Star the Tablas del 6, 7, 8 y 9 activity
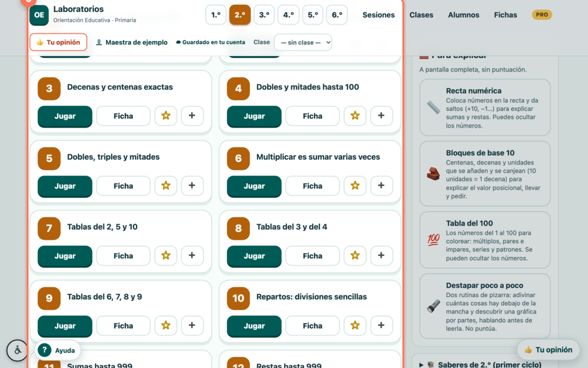Viewport: 588px width, 368px height. coord(166,325)
